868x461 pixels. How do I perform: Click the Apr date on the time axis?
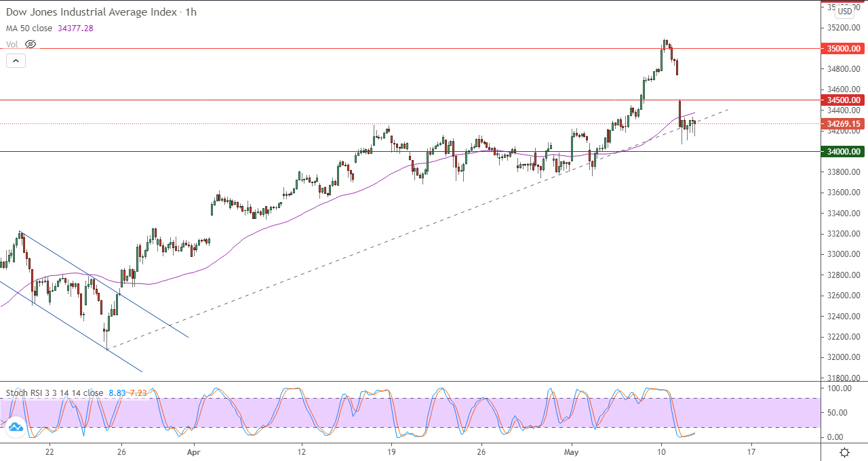pyautogui.click(x=194, y=452)
